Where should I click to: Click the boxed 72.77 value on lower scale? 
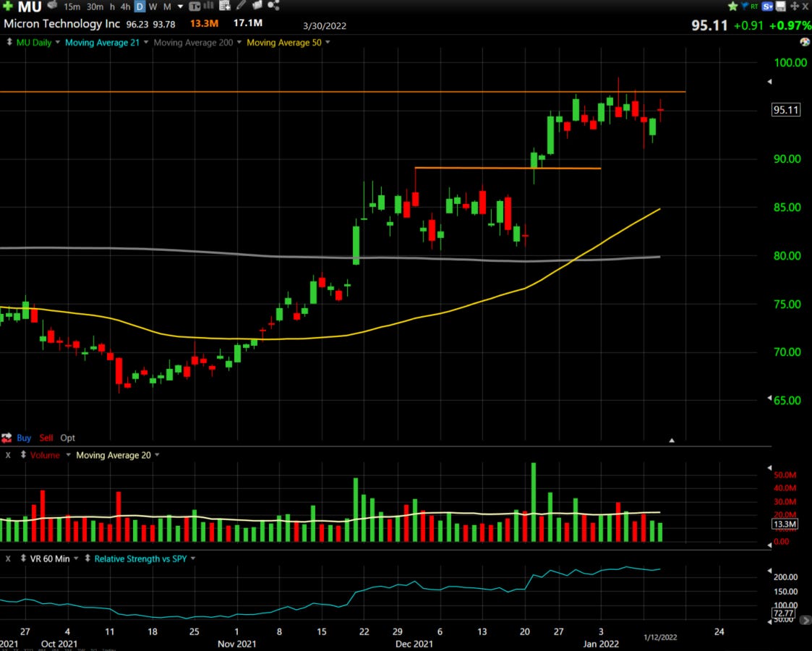coord(783,613)
